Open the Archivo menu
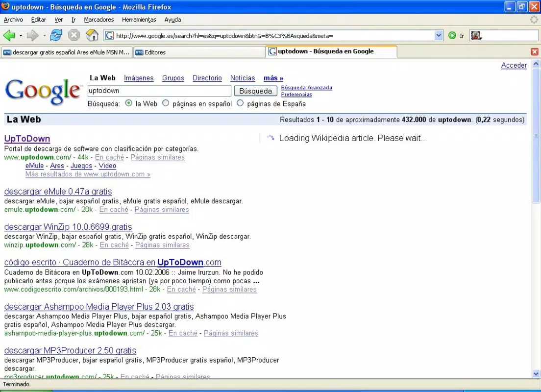The image size is (541, 392). click(13, 20)
